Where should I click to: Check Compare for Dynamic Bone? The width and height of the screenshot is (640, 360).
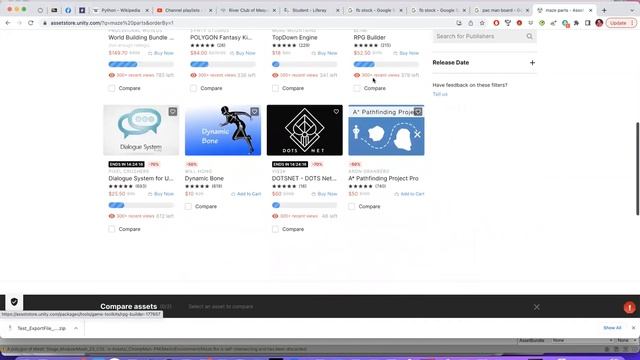point(188,207)
